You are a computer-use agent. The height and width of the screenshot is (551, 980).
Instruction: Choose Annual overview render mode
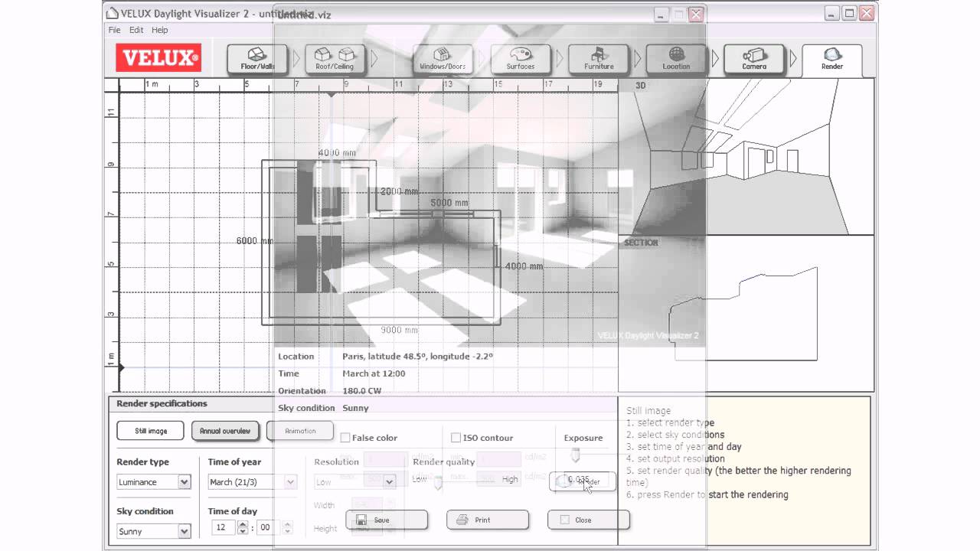225,431
